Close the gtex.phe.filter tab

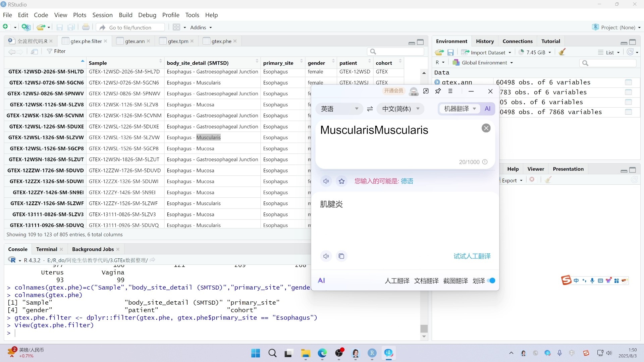coord(106,41)
